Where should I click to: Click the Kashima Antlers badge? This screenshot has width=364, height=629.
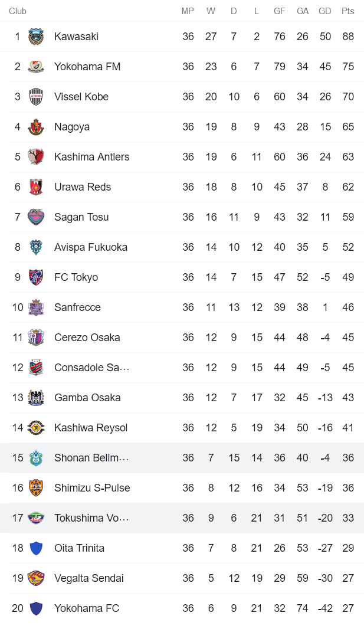pos(37,156)
